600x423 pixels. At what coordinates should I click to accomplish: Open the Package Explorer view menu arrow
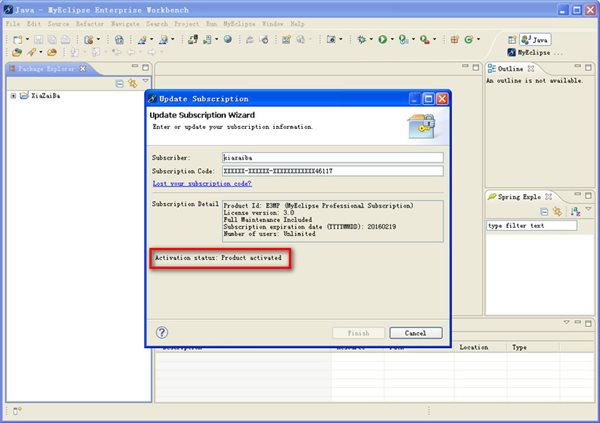click(145, 81)
